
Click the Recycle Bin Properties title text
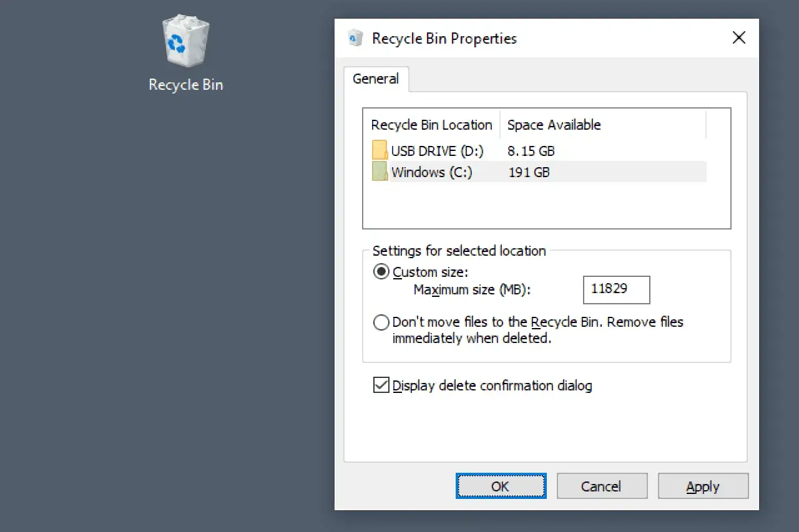click(444, 39)
